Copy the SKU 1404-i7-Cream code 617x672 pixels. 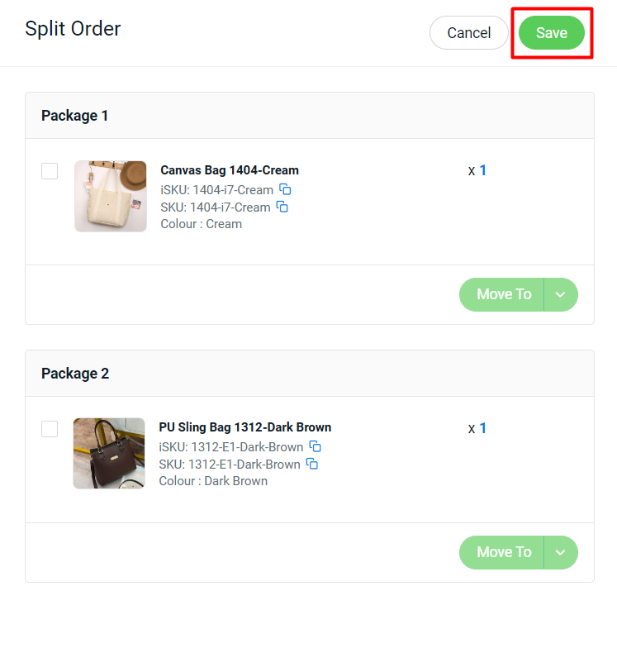[282, 207]
